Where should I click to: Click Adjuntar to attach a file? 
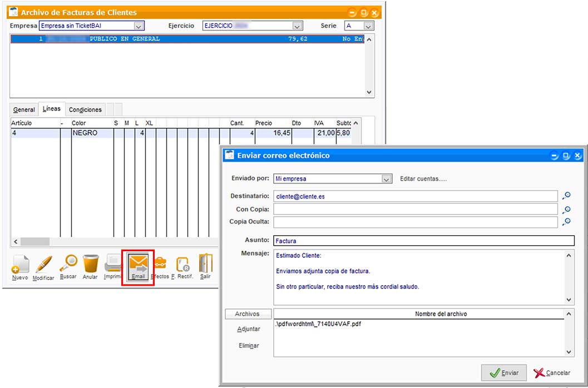248,329
